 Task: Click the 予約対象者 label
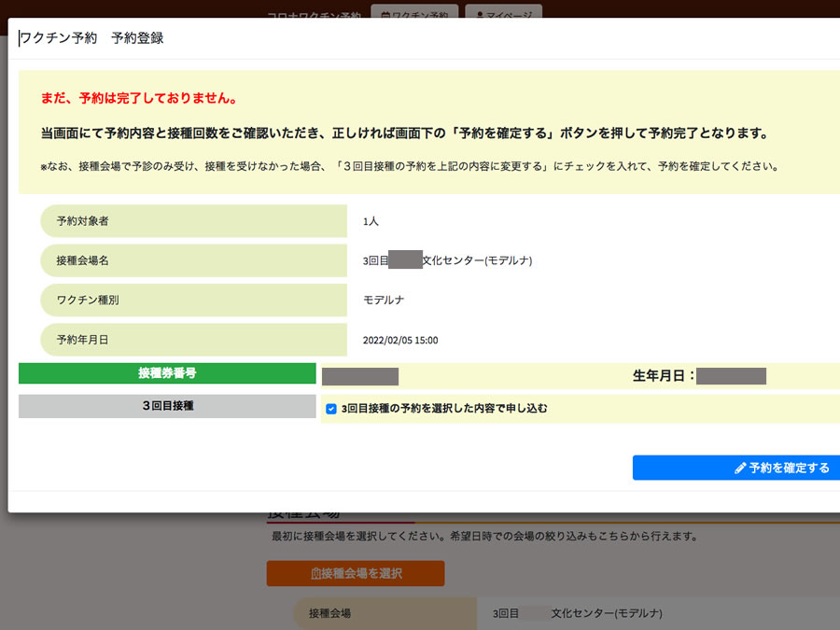click(82, 221)
